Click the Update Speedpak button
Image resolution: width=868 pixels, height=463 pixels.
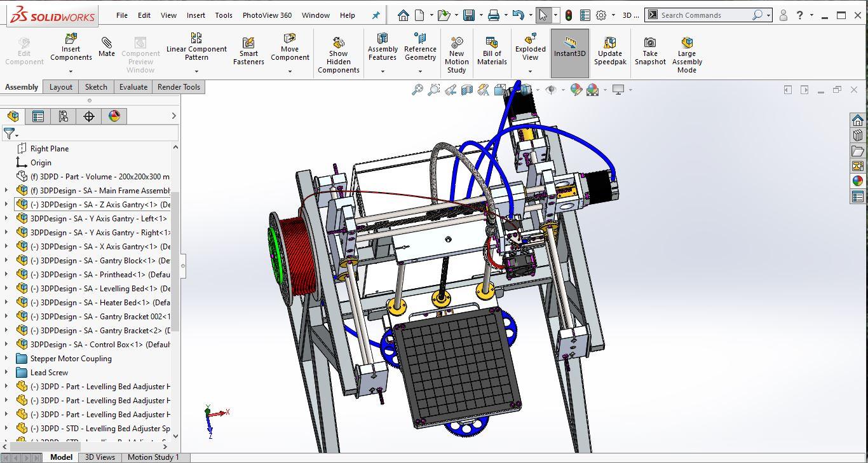tap(610, 50)
